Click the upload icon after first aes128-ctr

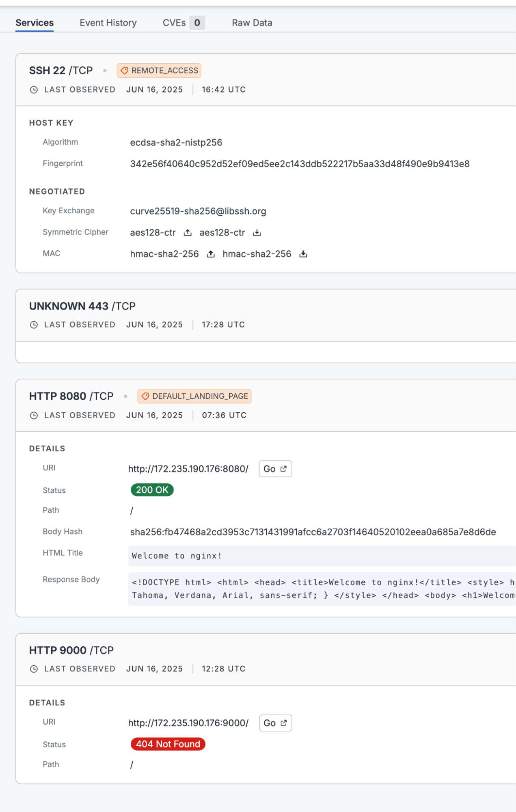(188, 233)
